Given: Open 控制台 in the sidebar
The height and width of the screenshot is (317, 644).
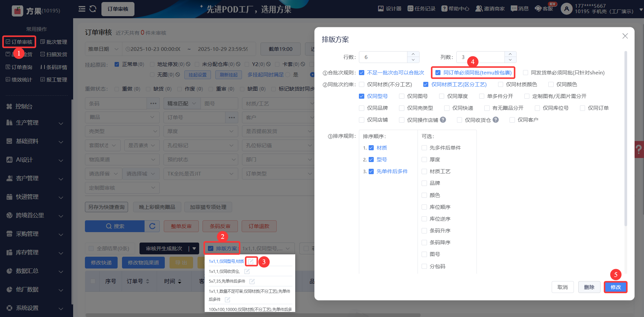Looking at the screenshot, I should pyautogui.click(x=24, y=106).
